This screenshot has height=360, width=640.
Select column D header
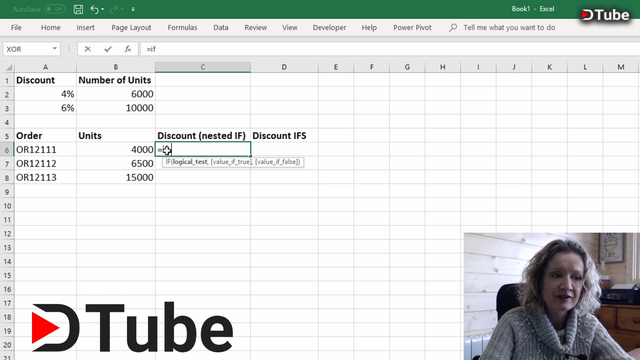[284, 67]
